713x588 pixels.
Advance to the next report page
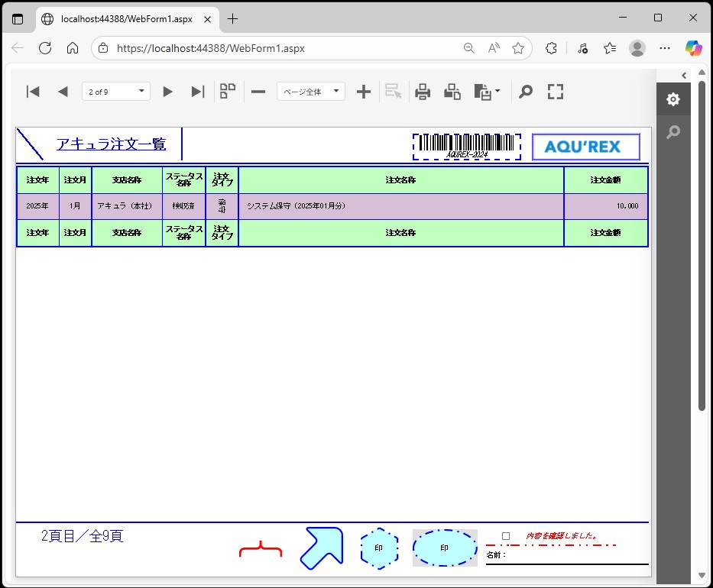168,92
